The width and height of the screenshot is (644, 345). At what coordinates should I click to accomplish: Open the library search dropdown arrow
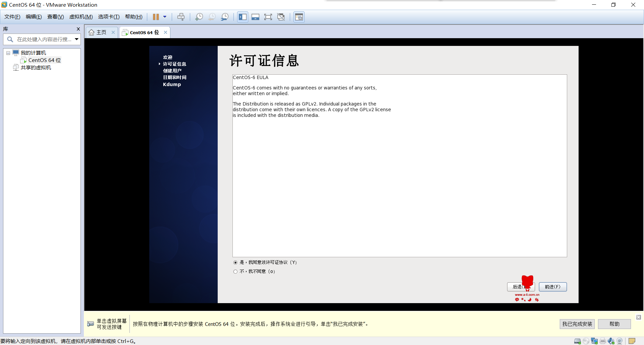[77, 40]
